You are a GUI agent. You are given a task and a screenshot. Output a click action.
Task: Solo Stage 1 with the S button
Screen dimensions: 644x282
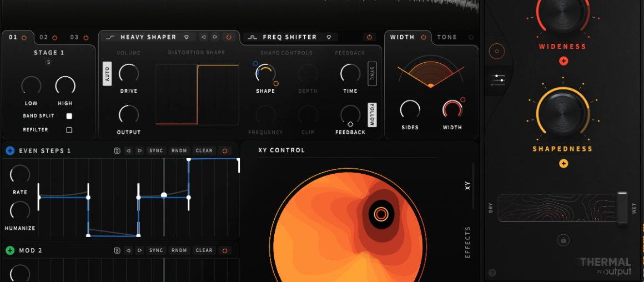pos(49,62)
